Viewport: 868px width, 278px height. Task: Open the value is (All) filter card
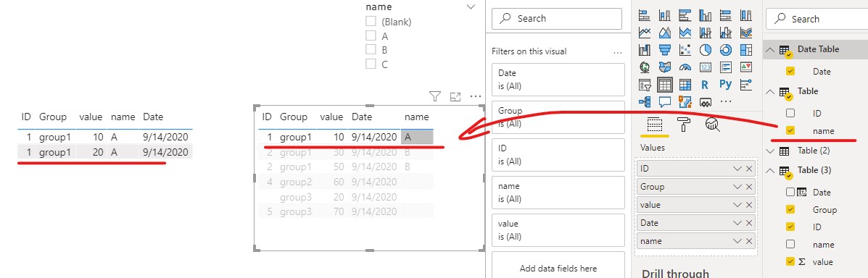click(x=558, y=230)
